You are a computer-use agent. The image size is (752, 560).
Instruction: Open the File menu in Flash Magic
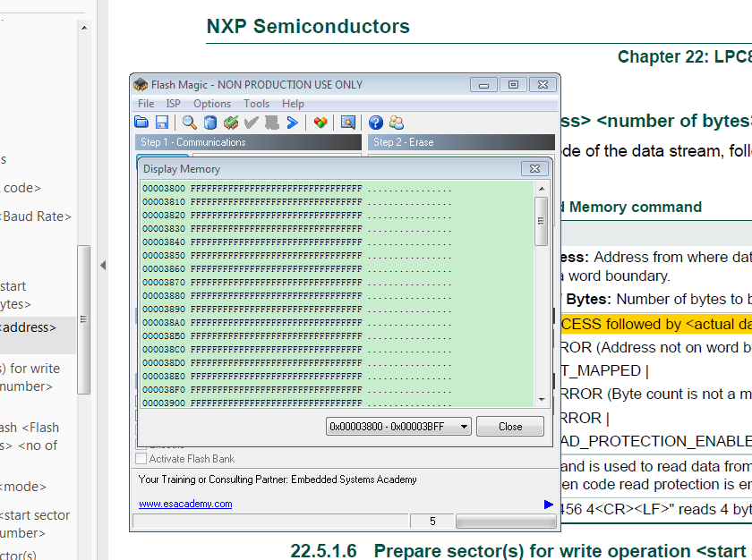coord(146,104)
